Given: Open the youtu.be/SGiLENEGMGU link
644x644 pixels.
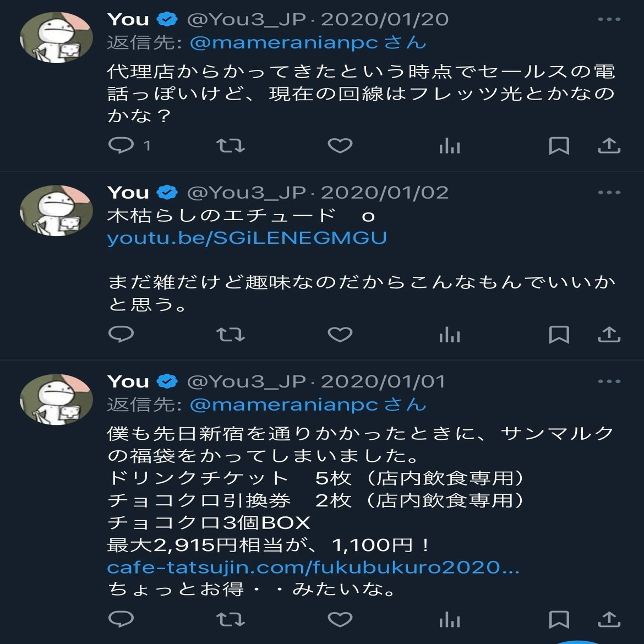Looking at the screenshot, I should [247, 238].
